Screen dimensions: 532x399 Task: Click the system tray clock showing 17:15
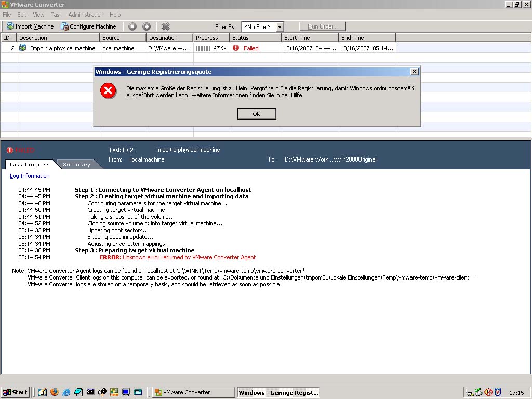[x=516, y=393]
